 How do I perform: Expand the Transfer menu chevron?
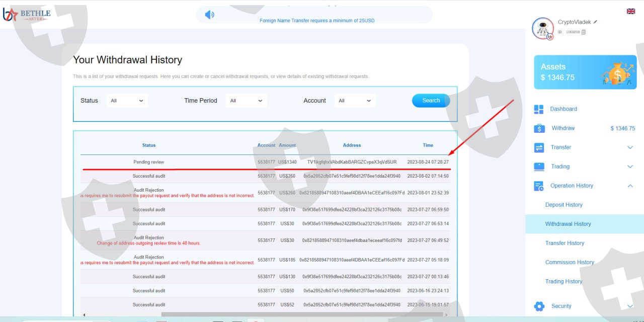click(630, 147)
